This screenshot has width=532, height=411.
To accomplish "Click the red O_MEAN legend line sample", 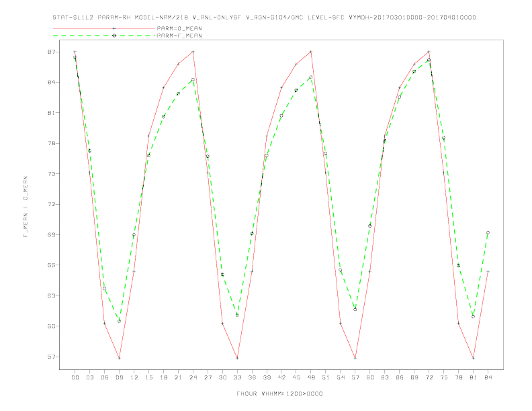I will pyautogui.click(x=104, y=28).
